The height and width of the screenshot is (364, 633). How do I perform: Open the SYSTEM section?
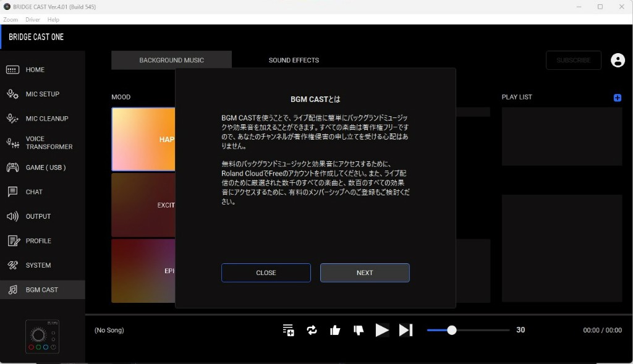click(x=43, y=265)
